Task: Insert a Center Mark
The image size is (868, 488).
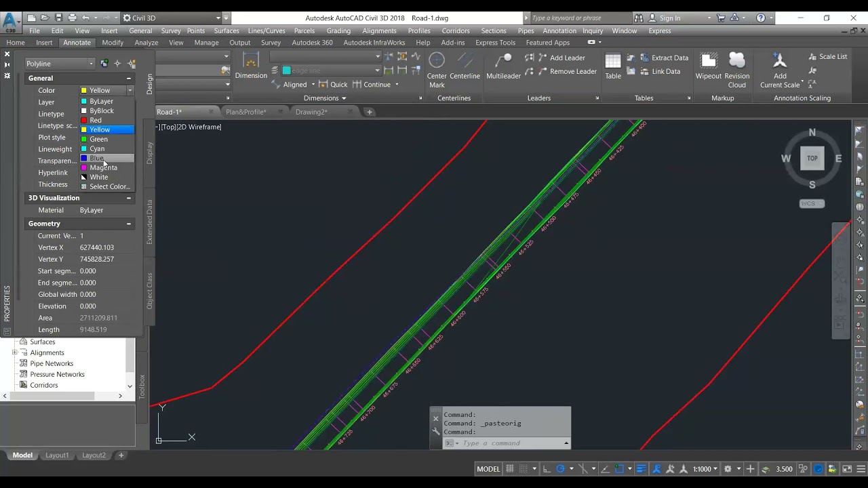Action: (x=437, y=70)
